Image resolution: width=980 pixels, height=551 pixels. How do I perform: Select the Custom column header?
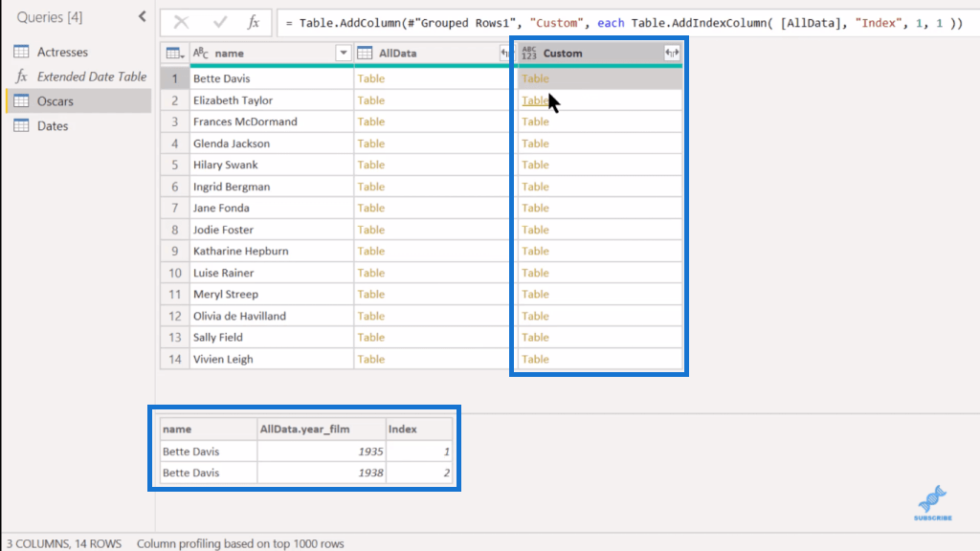point(600,54)
